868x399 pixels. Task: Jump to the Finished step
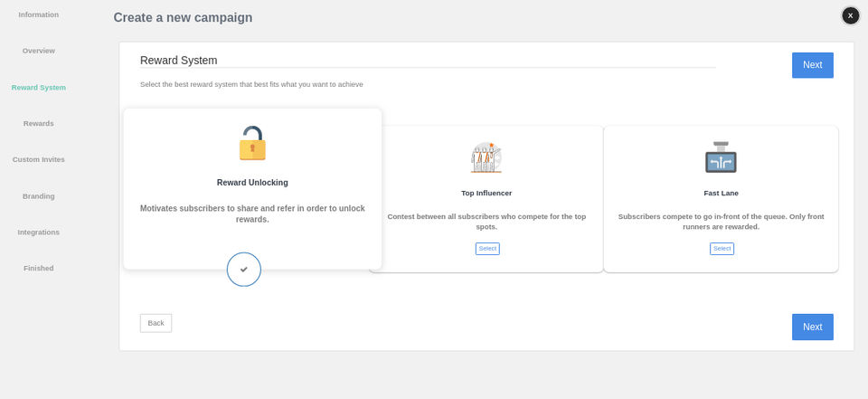39,269
